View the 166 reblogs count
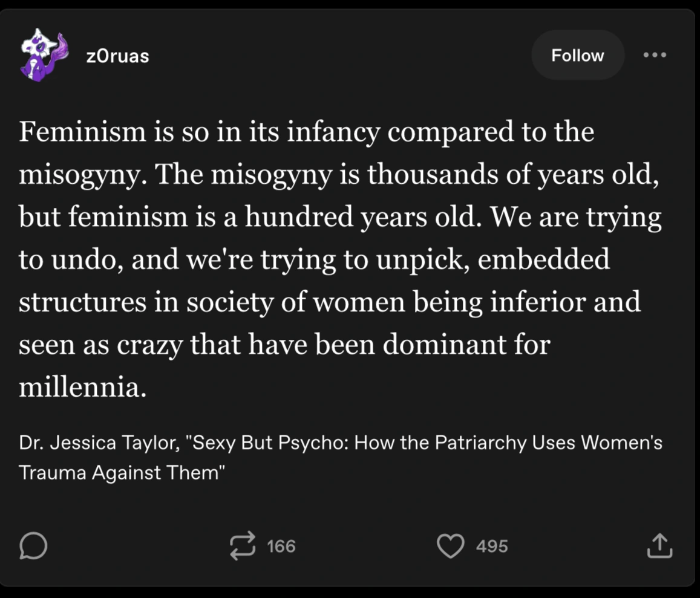Image resolution: width=700 pixels, height=598 pixels. [281, 547]
